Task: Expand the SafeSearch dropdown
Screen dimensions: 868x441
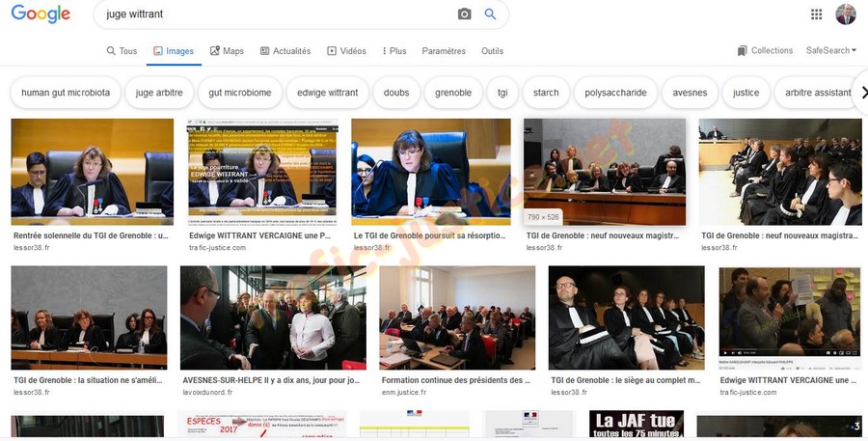Action: pyautogui.click(x=830, y=51)
